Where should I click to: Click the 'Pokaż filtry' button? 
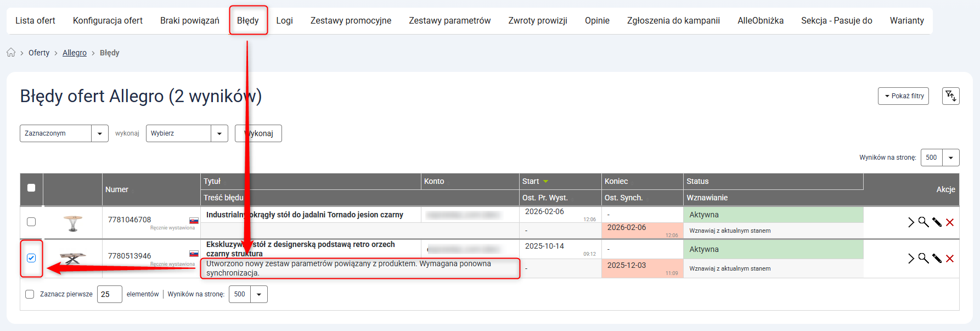click(x=903, y=96)
